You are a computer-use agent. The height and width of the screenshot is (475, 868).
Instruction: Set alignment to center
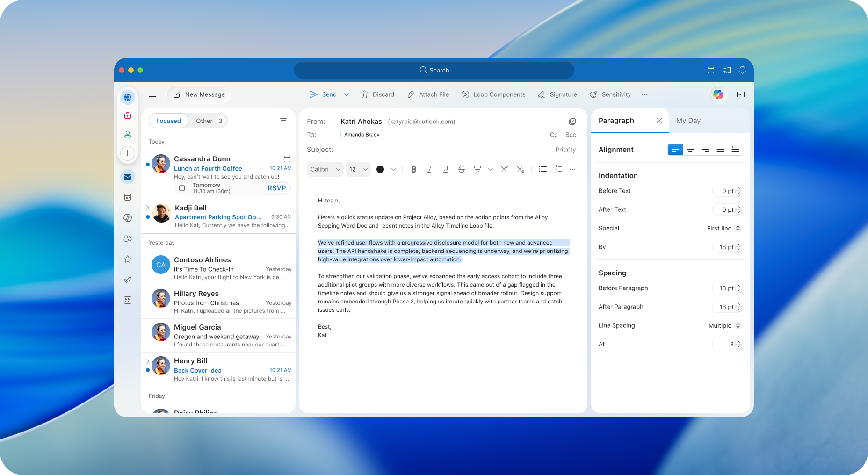690,150
